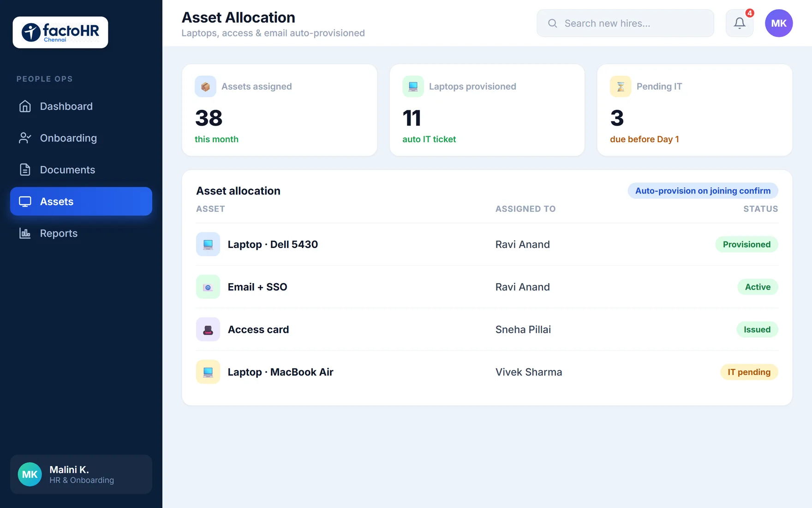Viewport: 812px width, 508px height.
Task: Click 'Email + SSO' asset name
Action: (x=257, y=287)
